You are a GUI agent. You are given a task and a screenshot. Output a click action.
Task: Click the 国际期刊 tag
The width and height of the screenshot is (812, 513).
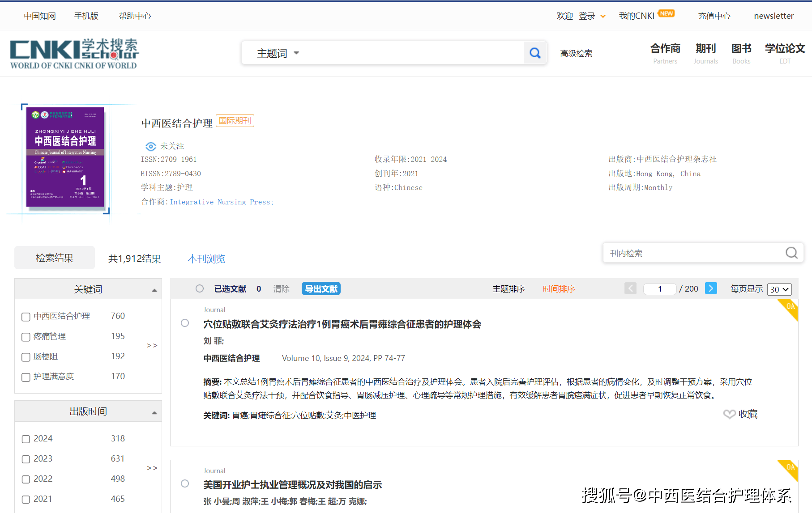pos(235,121)
